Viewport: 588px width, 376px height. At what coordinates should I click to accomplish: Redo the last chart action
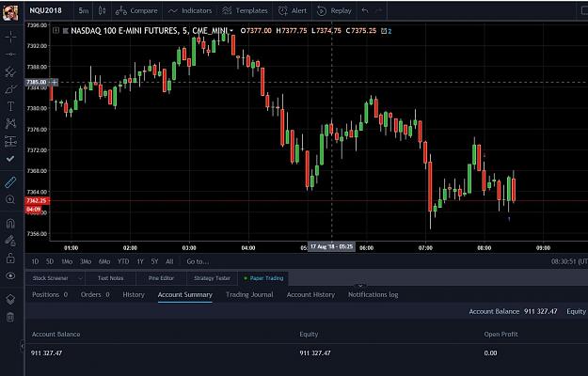(x=379, y=10)
